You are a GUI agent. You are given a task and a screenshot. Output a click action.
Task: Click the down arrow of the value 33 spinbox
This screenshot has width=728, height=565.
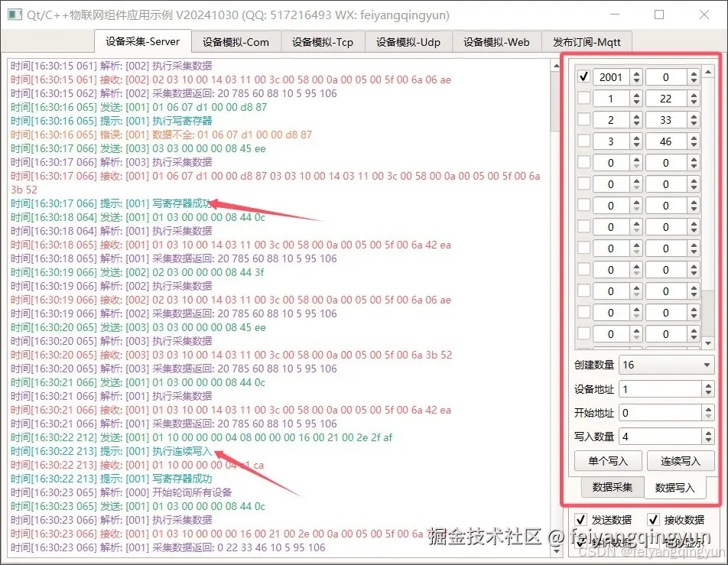click(694, 124)
